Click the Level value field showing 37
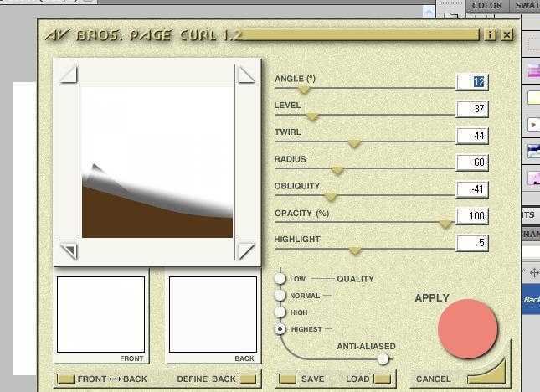540x392 pixels. [x=472, y=109]
